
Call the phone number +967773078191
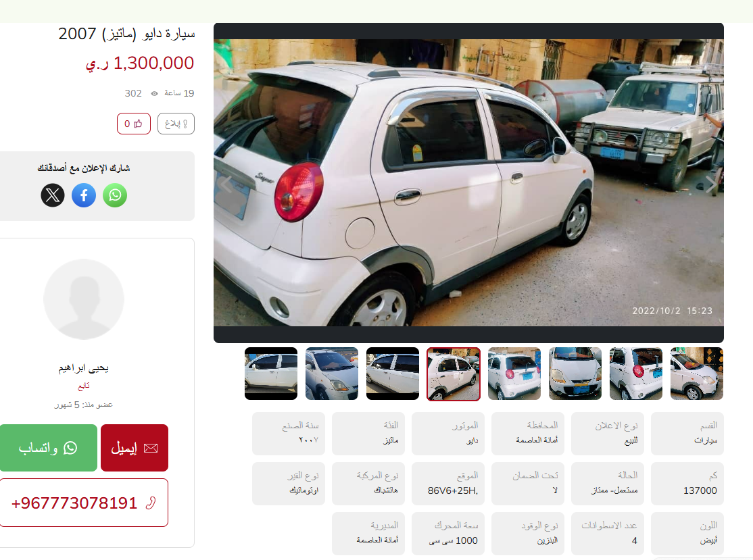click(84, 503)
